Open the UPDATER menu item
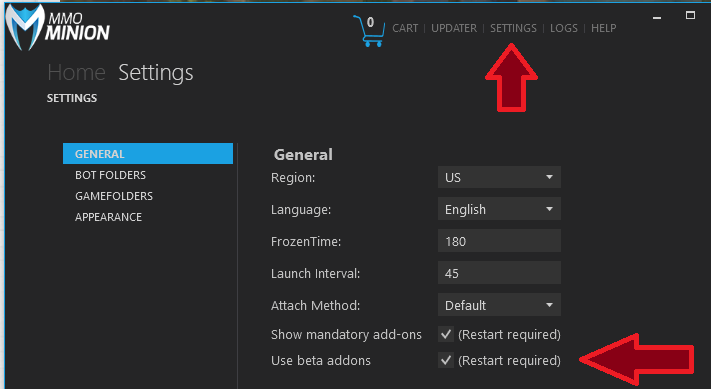The width and height of the screenshot is (711, 389). [x=454, y=28]
